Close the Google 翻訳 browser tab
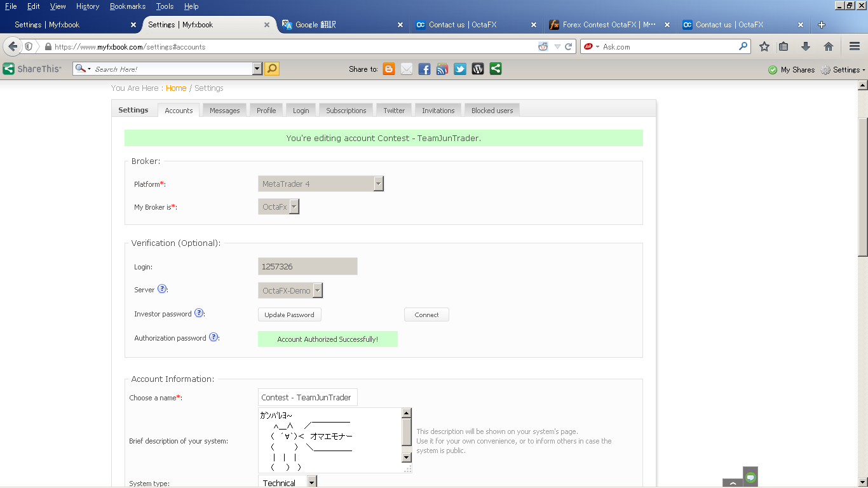 [400, 25]
